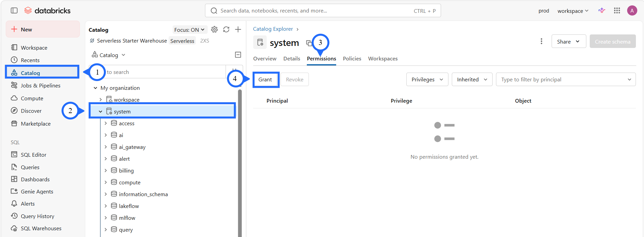Click the Databricks logo
The width and height of the screenshot is (644, 237).
tap(48, 10)
